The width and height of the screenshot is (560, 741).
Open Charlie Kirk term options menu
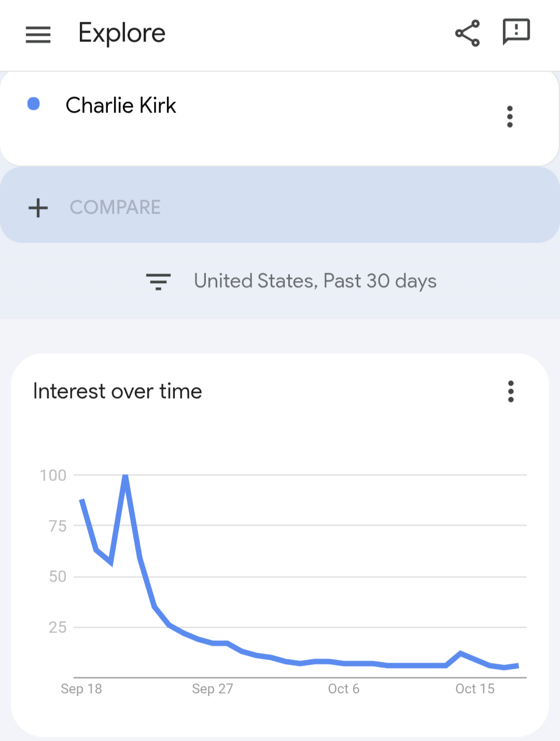pos(510,117)
